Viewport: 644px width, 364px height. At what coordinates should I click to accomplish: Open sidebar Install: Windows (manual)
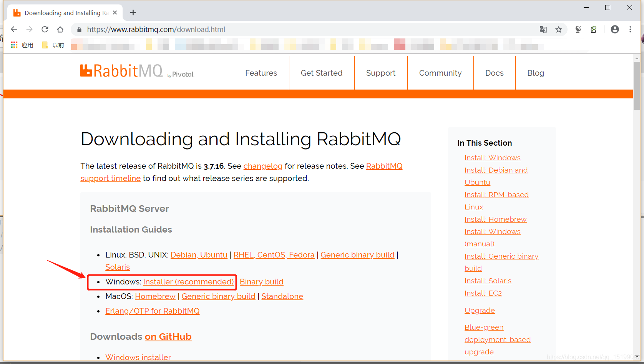tap(493, 238)
